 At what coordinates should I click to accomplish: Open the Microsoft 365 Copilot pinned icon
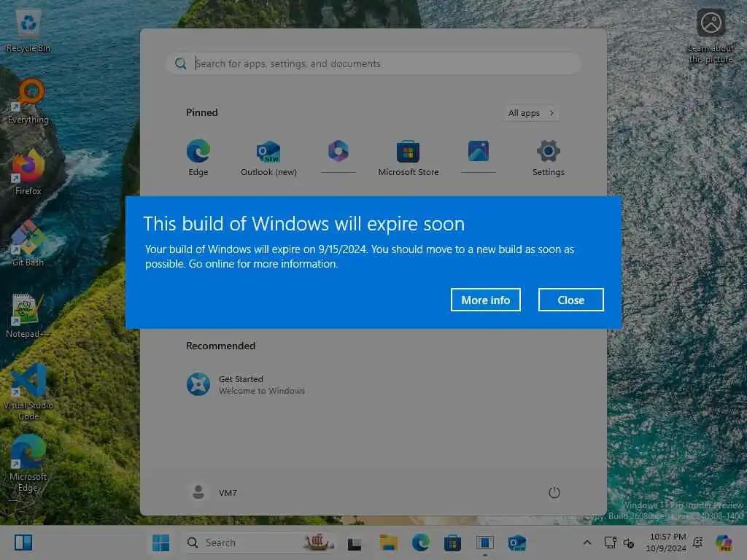coord(338,152)
